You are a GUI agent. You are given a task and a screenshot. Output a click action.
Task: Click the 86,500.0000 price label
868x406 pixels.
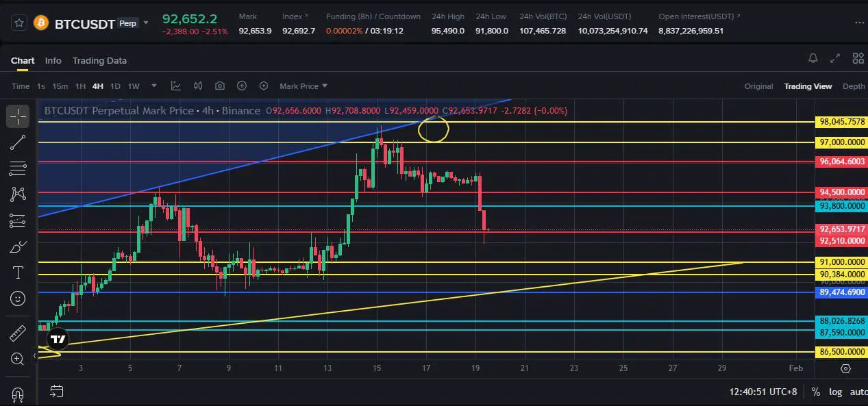coord(842,352)
